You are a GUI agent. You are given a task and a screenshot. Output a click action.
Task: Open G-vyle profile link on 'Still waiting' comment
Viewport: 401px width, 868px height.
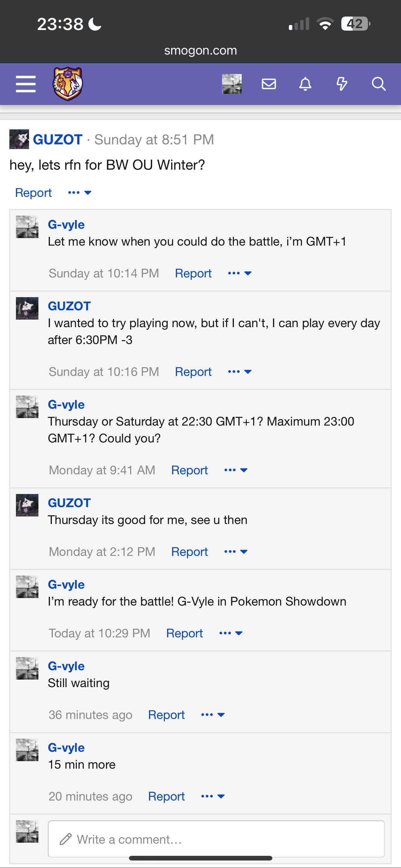pos(66,666)
